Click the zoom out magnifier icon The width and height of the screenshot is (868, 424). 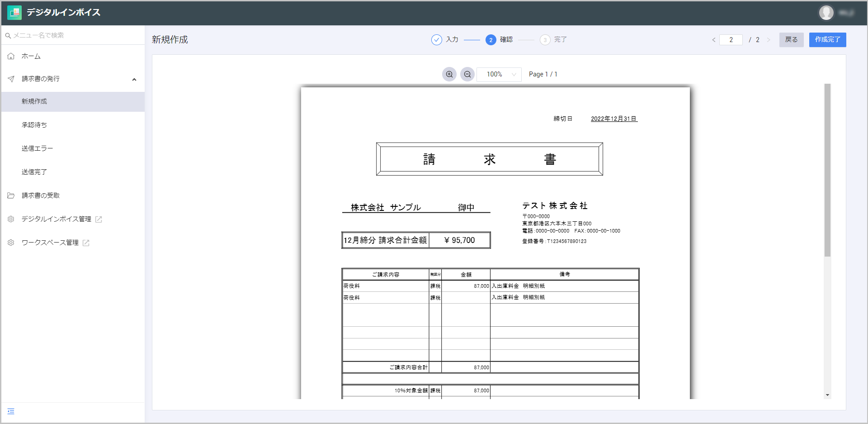(x=467, y=74)
